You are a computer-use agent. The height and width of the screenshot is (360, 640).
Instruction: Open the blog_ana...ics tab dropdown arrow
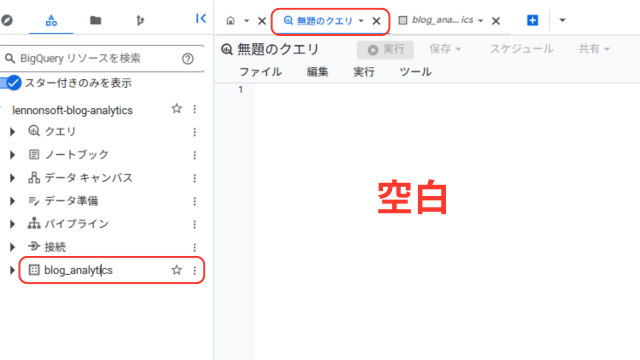(x=480, y=21)
